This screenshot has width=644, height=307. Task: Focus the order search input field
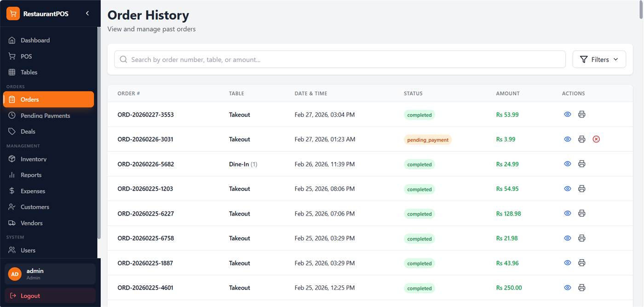click(x=340, y=59)
